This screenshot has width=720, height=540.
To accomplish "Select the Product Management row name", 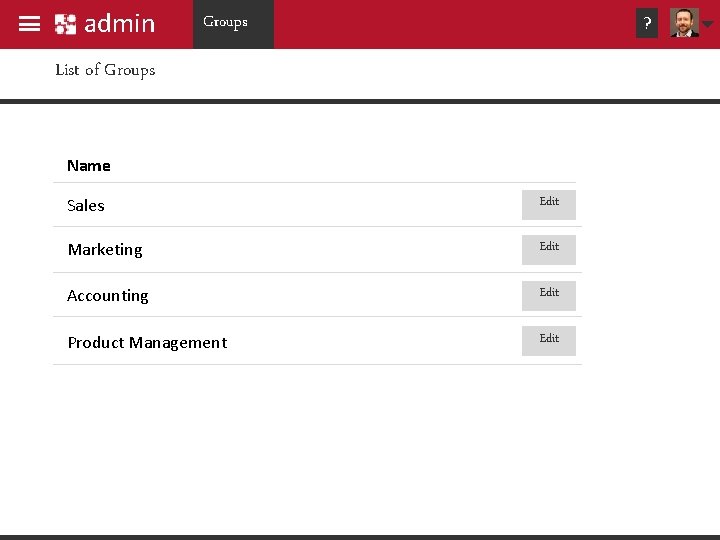I will (147, 343).
